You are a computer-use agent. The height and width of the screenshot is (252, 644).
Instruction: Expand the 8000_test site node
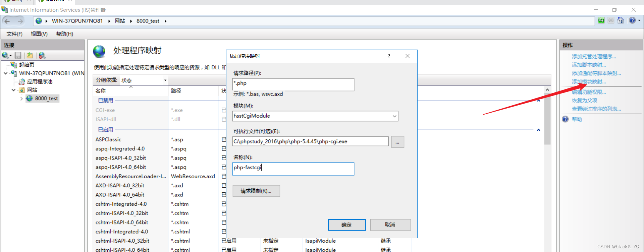click(21, 99)
